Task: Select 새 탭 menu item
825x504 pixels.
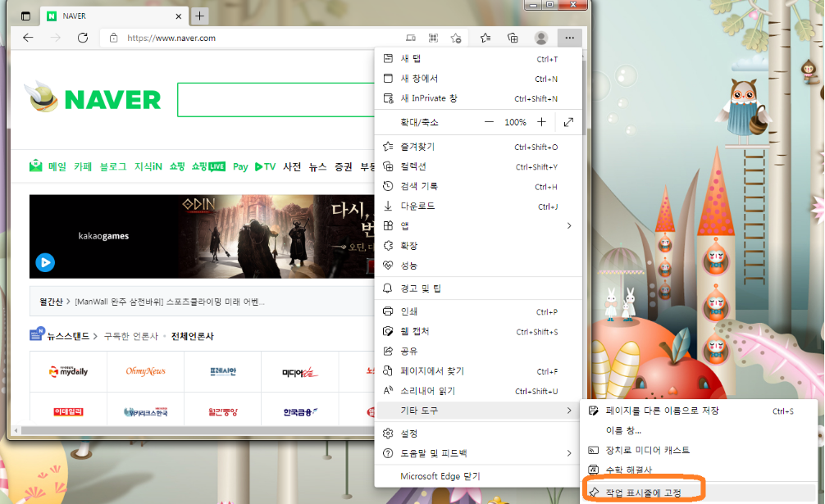Action: point(478,58)
